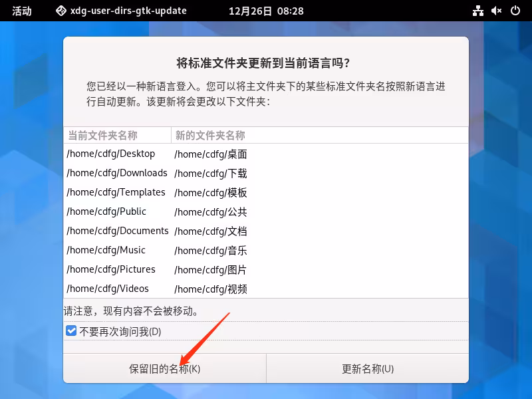Select the /home/cdfg/Templates row
The image size is (532, 399).
pyautogui.click(x=266, y=192)
